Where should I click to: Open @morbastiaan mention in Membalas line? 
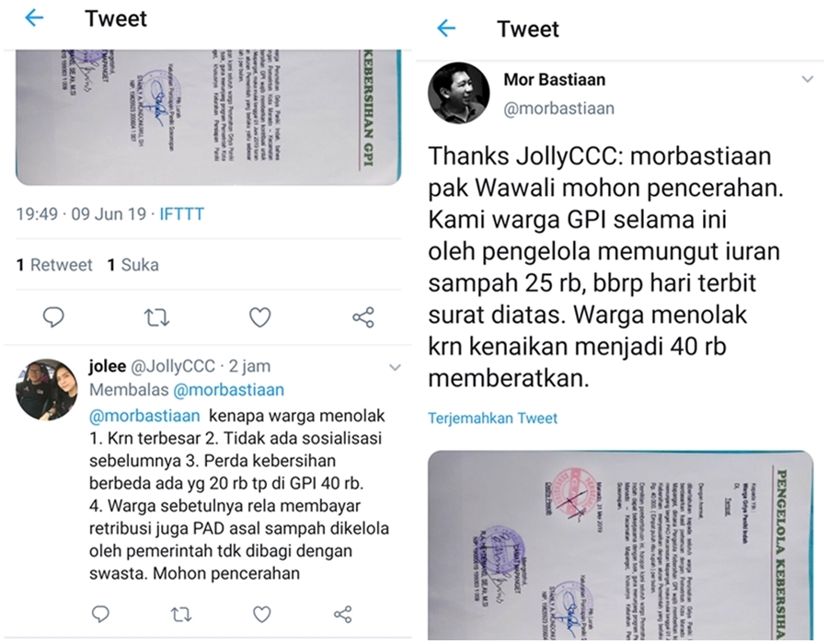pyautogui.click(x=229, y=390)
